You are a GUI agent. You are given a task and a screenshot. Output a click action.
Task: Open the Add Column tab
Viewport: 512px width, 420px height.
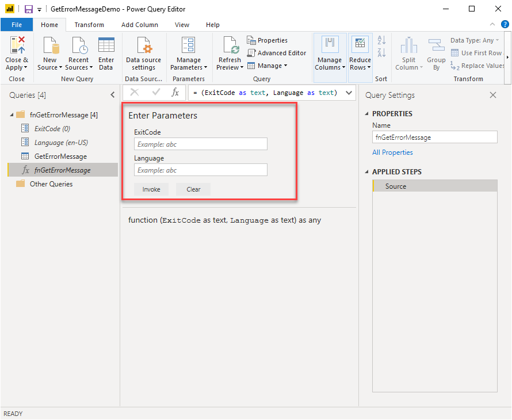tap(139, 25)
